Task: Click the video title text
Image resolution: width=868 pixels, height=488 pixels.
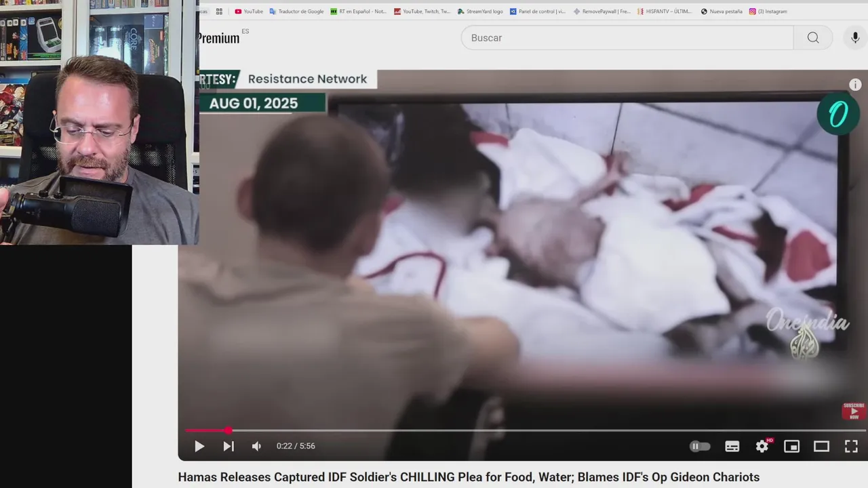Action: coord(469,477)
